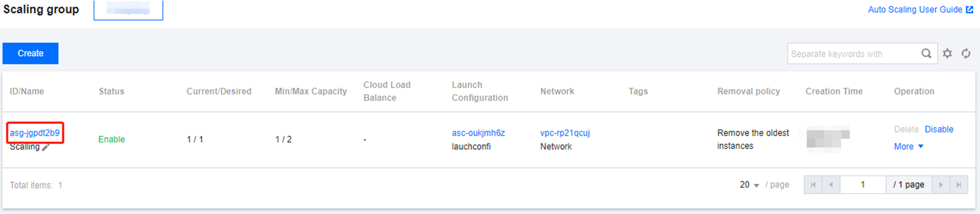Disable the scaling group
The height and width of the screenshot is (214, 980).
(x=939, y=129)
